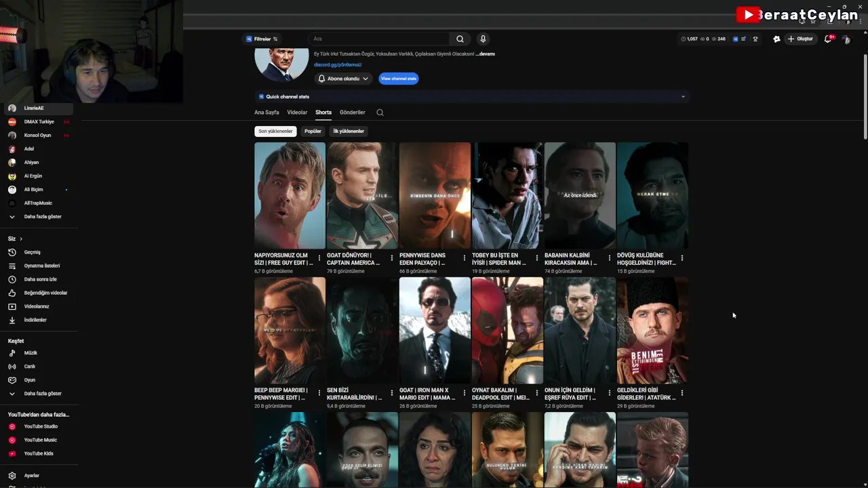Open options menu for PENNYWISE DANS EDEN PALYAÇO short
The width and height of the screenshot is (868, 488).
tap(464, 258)
